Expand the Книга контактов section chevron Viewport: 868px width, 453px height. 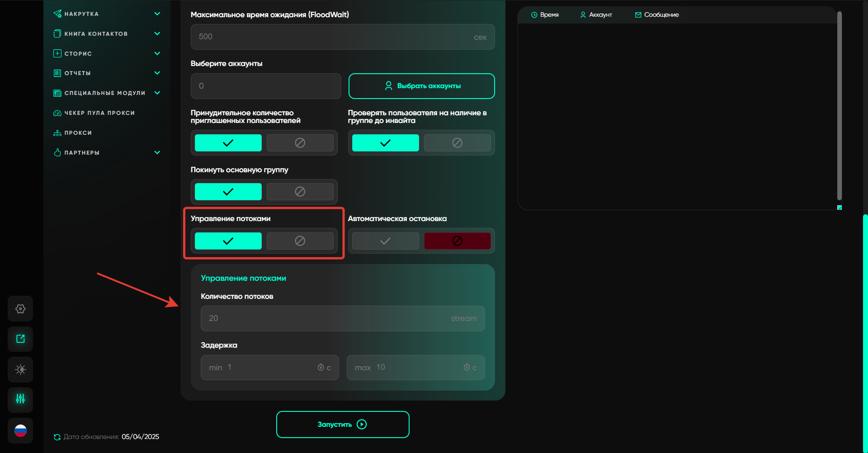(x=157, y=33)
